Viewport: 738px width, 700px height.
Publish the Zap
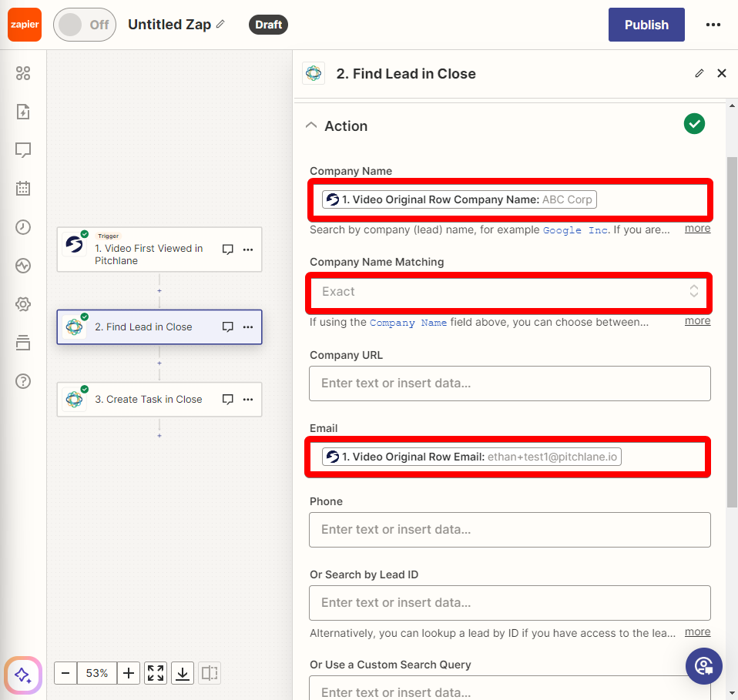click(x=646, y=25)
